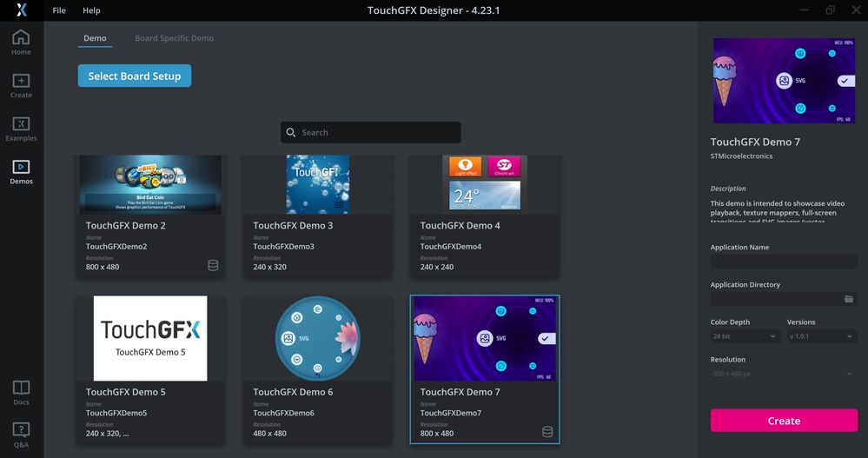Select the TouchGFX Demo 3 thumbnail
This screenshot has width=868, height=458.
(x=318, y=184)
